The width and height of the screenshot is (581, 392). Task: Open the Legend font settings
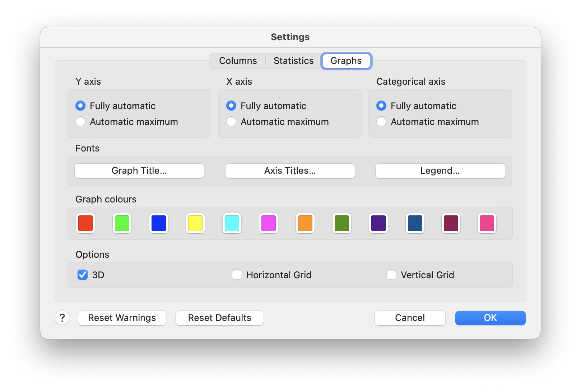coord(440,171)
